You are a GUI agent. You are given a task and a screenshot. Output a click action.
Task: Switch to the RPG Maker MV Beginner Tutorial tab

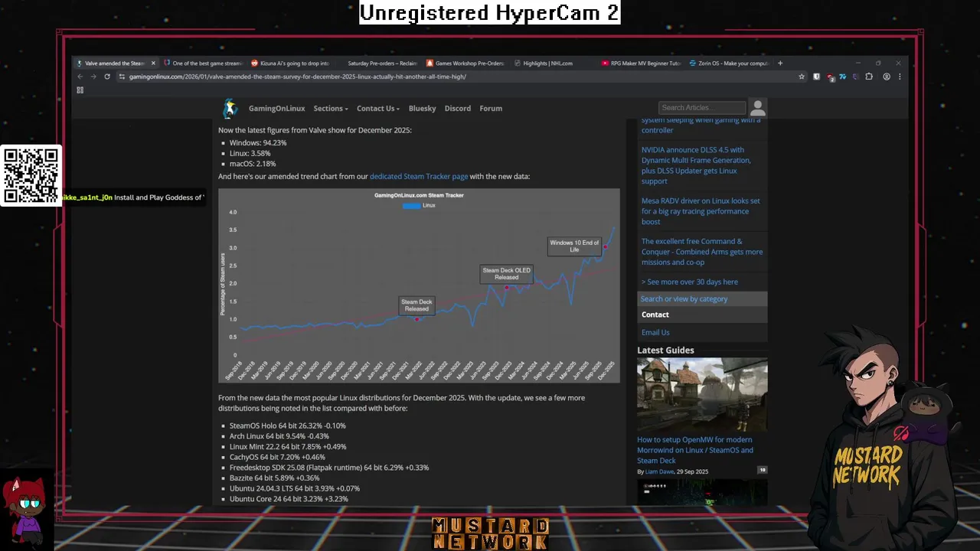click(x=641, y=64)
